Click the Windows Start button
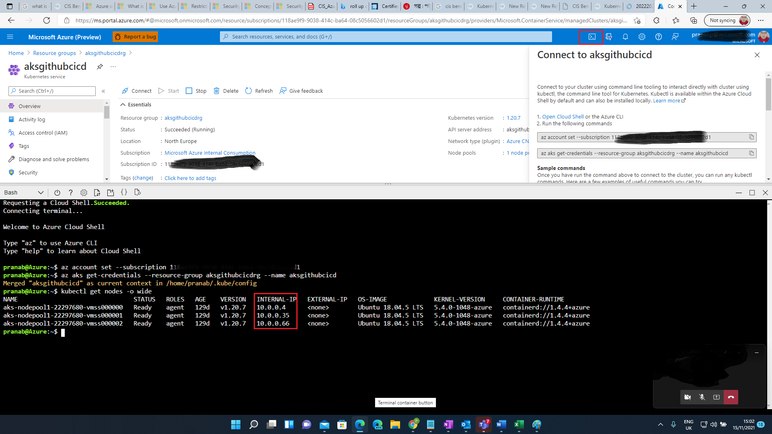 click(x=236, y=425)
